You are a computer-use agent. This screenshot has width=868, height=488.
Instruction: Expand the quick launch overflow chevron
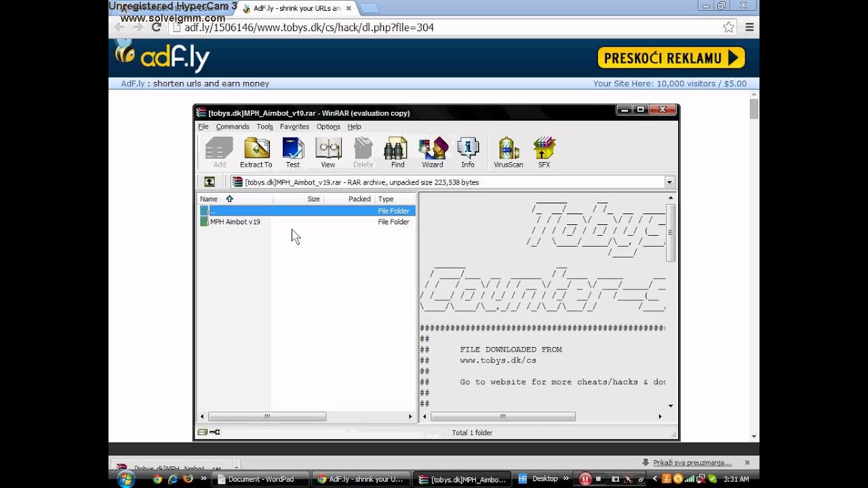pos(203,479)
